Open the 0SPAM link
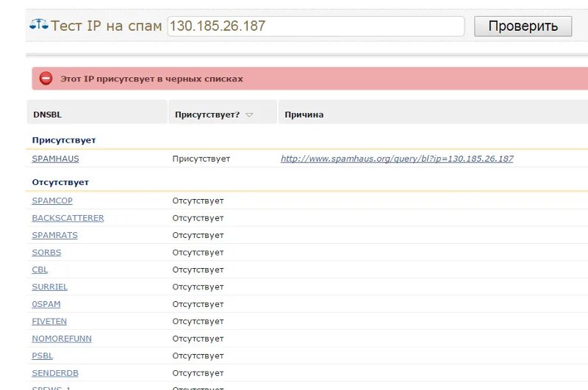588x390 pixels. pyautogui.click(x=46, y=304)
